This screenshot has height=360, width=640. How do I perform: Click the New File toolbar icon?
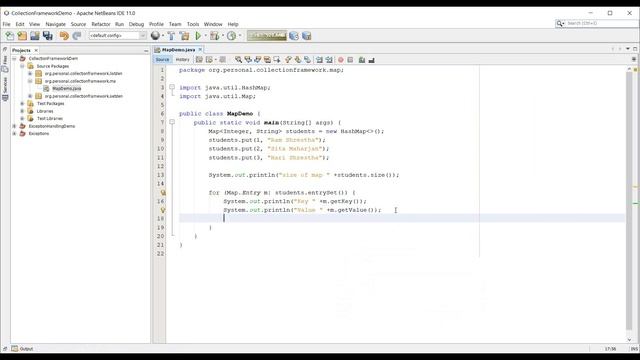point(9,36)
